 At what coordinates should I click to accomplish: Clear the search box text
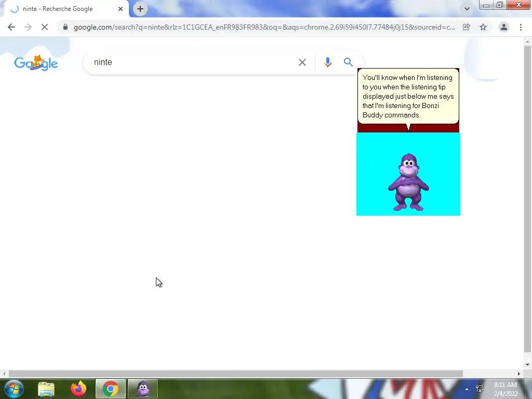(302, 62)
